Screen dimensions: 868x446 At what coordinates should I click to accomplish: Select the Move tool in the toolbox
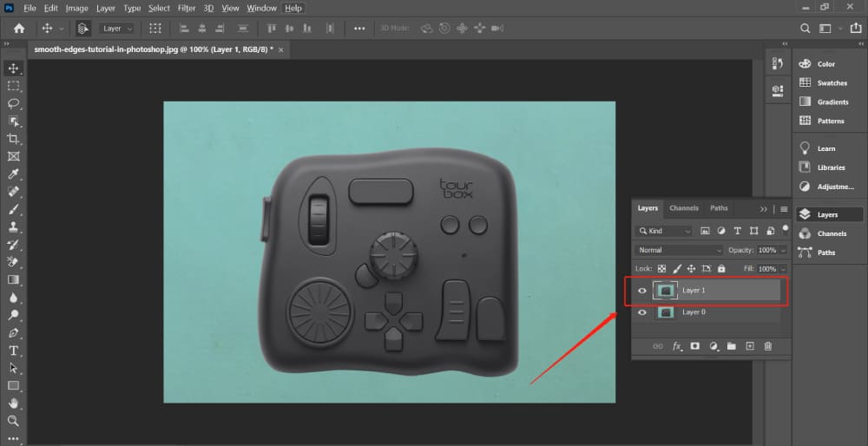(13, 69)
